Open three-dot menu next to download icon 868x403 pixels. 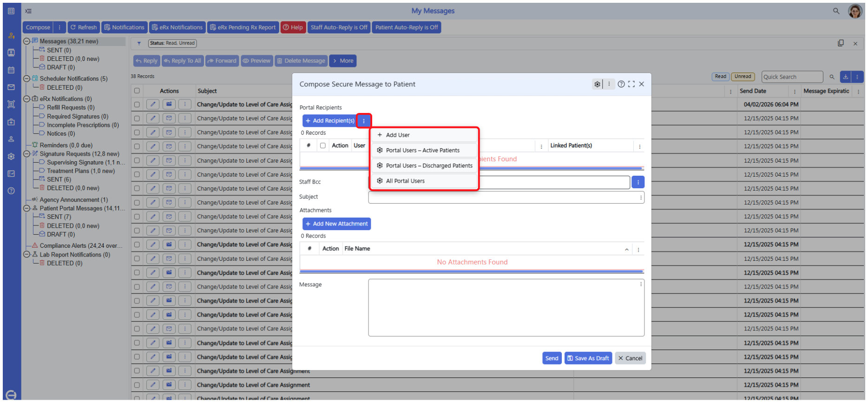(x=857, y=77)
